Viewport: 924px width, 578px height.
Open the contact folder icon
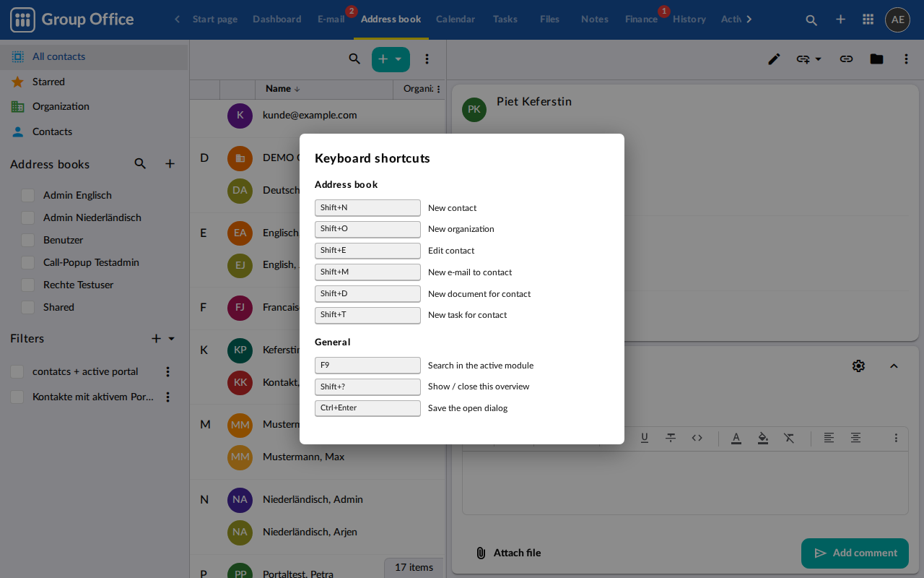click(876, 59)
